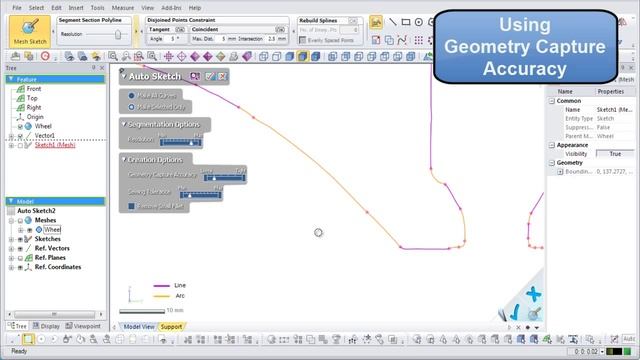Toggle visibility checkbox for Sketch1 (Mesh)

tap(20, 145)
